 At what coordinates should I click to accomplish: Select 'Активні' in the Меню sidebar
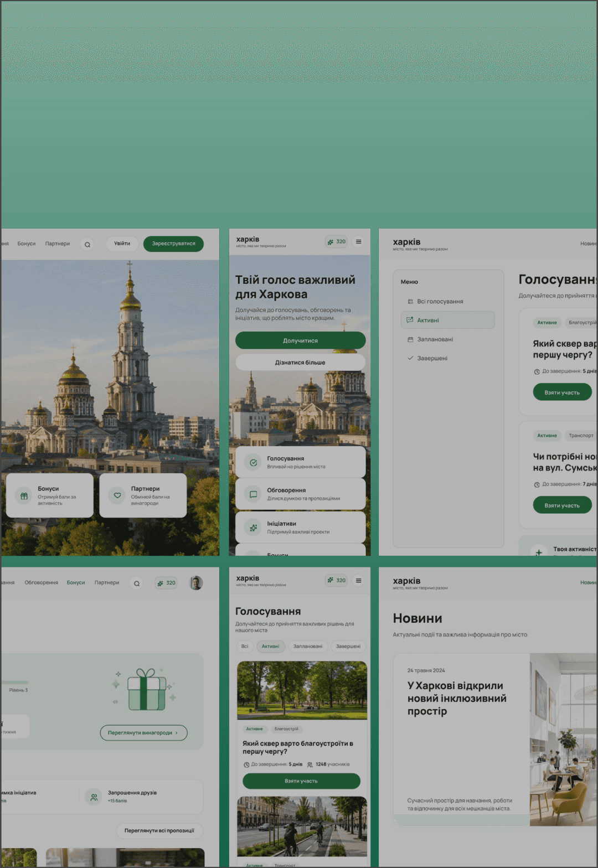448,320
